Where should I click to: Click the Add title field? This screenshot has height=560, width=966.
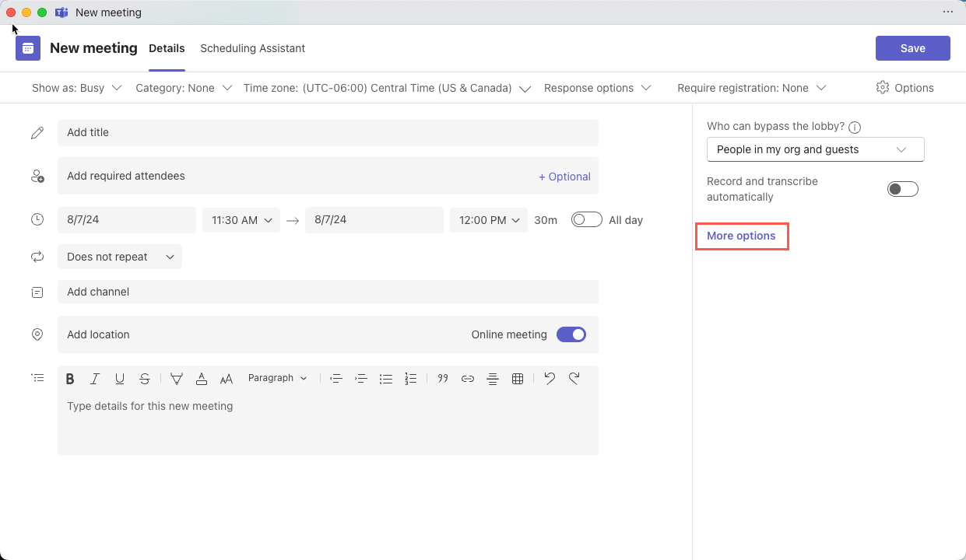tap(328, 133)
